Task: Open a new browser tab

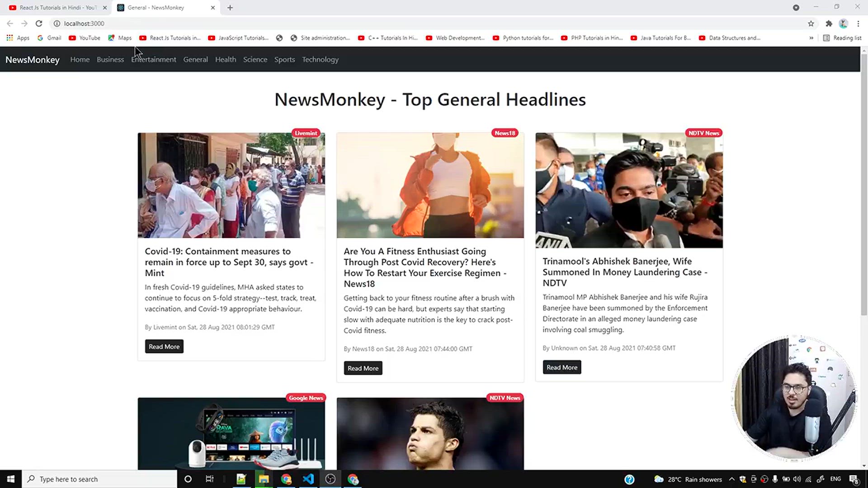Action: tap(230, 8)
